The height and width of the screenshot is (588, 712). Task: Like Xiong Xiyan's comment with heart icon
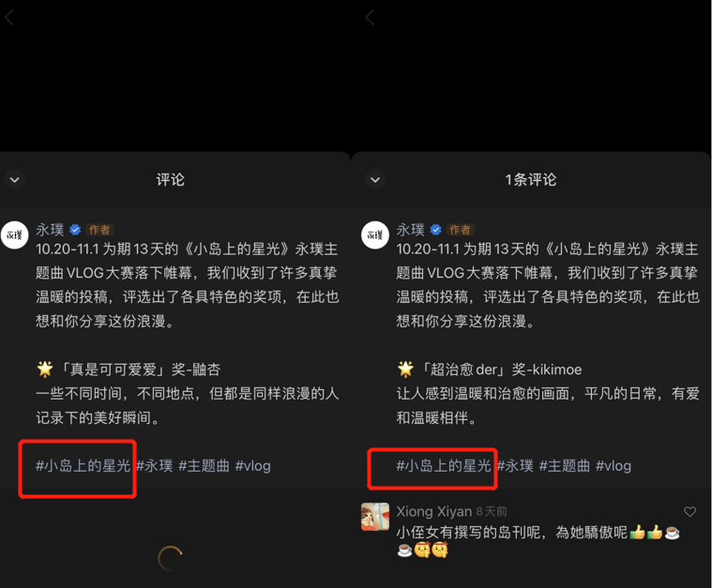[x=689, y=512]
